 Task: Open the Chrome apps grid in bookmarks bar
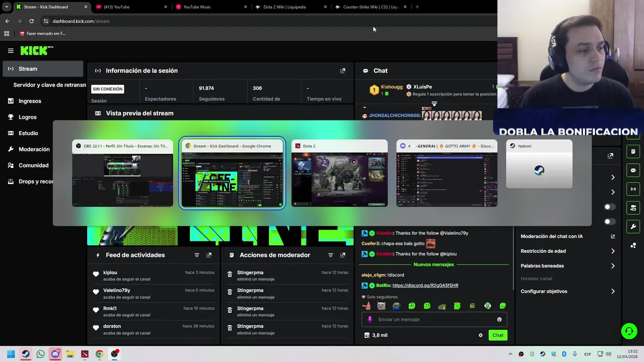(x=7, y=34)
